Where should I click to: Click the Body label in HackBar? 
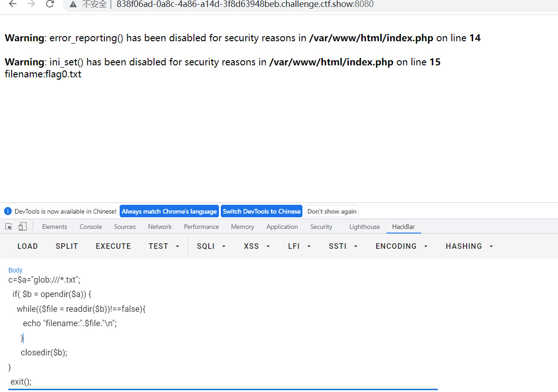pos(15,270)
